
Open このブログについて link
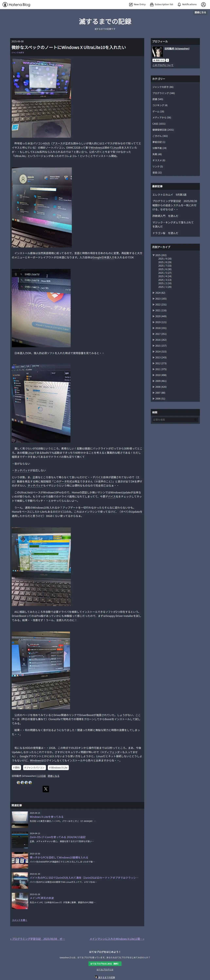pyautogui.click(x=163, y=65)
